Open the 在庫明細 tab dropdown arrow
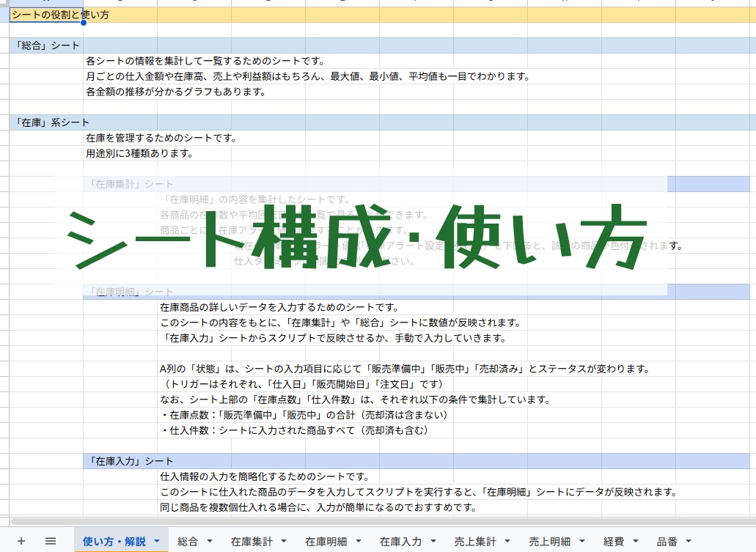756x552 pixels. (359, 541)
